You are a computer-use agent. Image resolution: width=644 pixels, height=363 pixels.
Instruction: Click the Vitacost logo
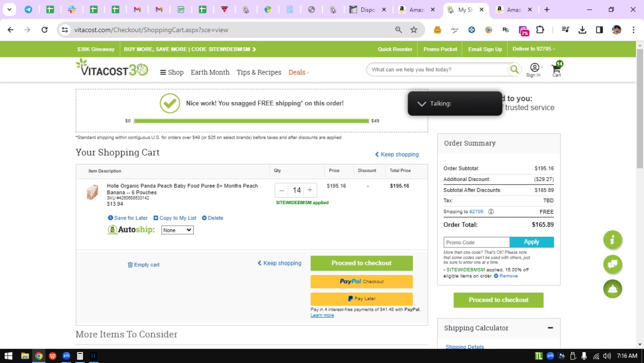[x=112, y=68]
